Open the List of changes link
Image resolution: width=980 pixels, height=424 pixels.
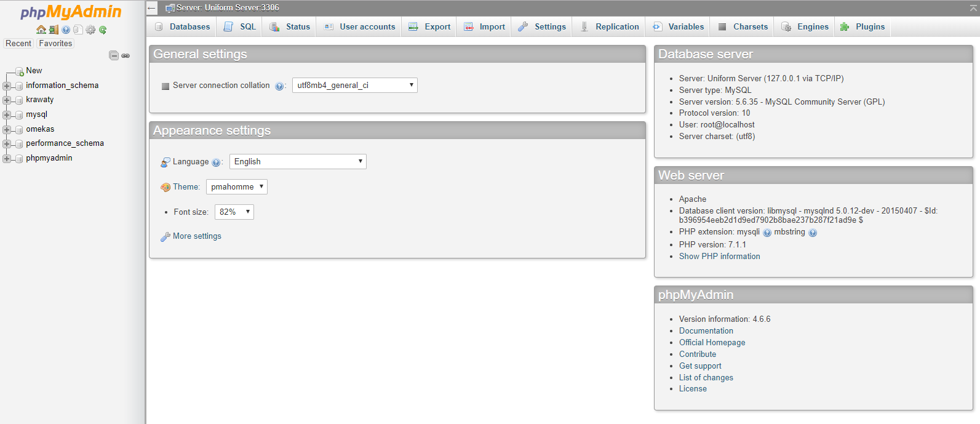point(706,378)
